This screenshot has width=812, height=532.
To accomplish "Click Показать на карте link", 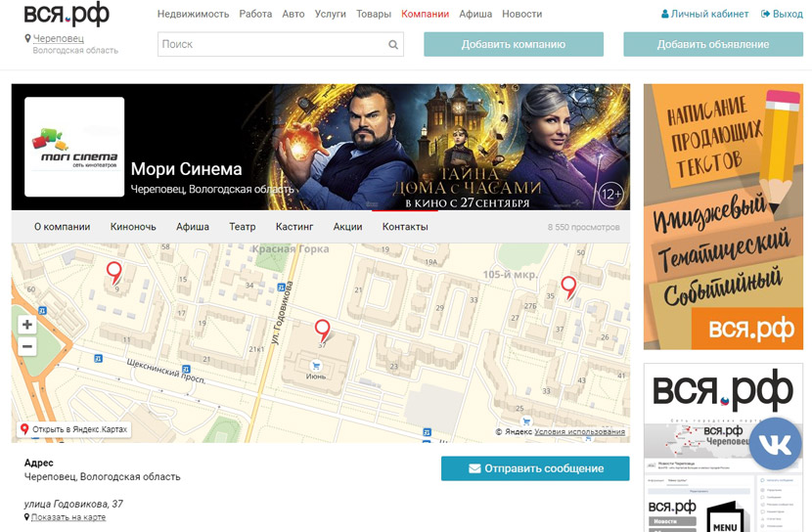I will tap(68, 517).
